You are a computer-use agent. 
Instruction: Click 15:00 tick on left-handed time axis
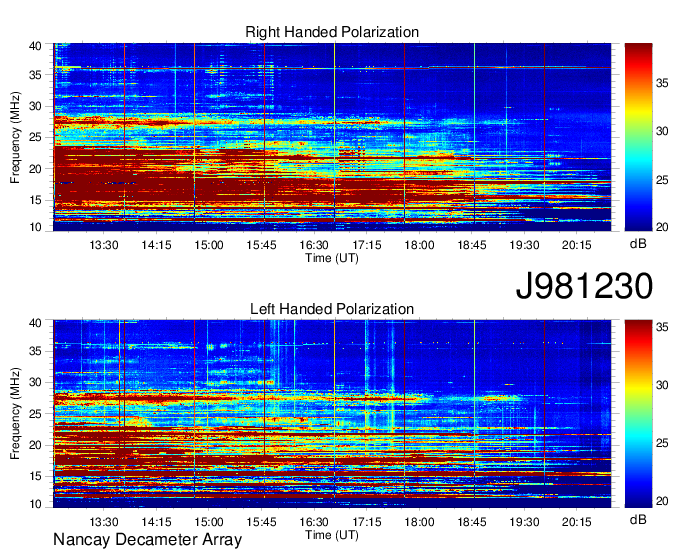[209, 522]
